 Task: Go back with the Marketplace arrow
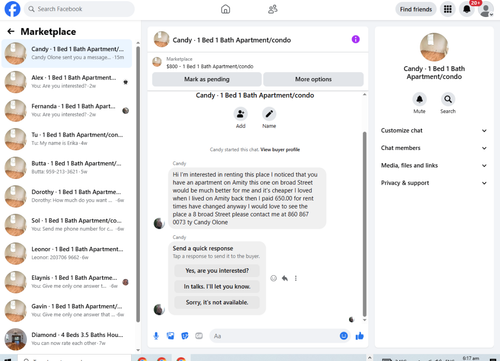click(11, 31)
